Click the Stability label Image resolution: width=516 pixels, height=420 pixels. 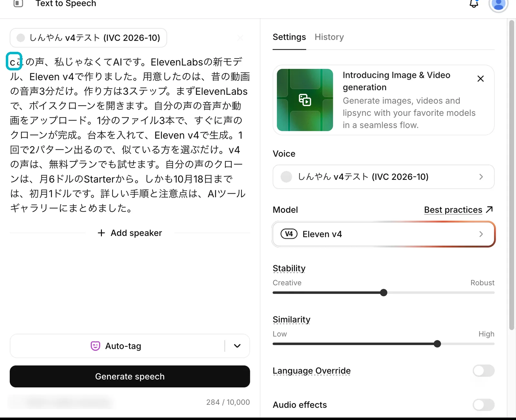coord(289,269)
